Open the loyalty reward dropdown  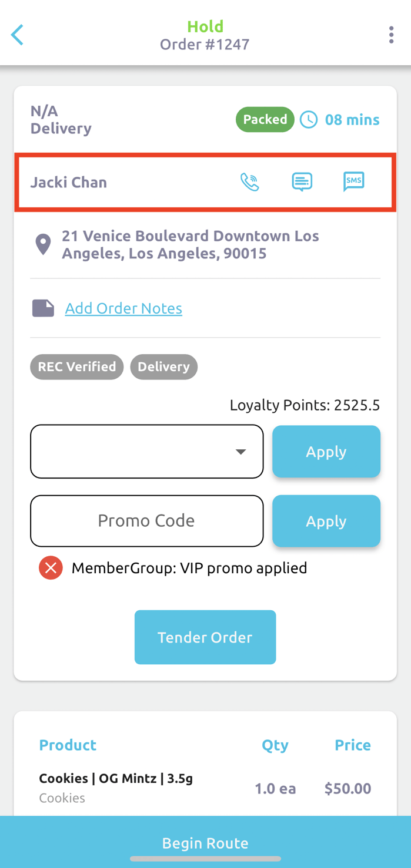click(x=240, y=451)
